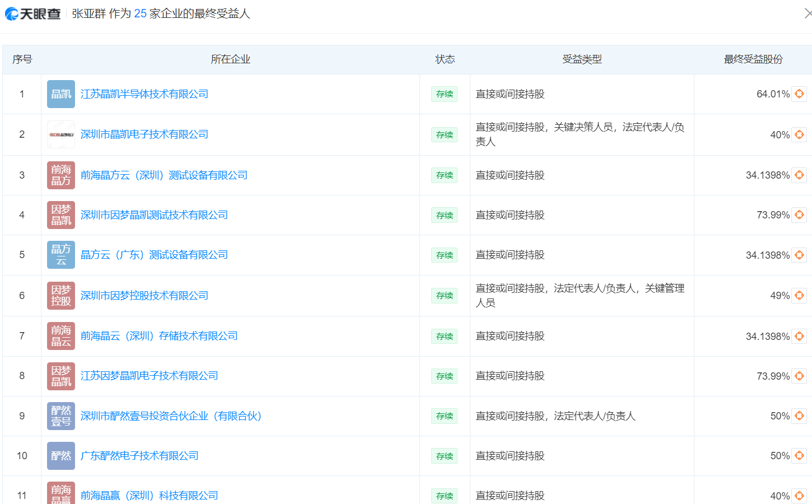Click the 晶凯 logo thumbnail in row 1
The height and width of the screenshot is (504, 812).
pos(60,94)
